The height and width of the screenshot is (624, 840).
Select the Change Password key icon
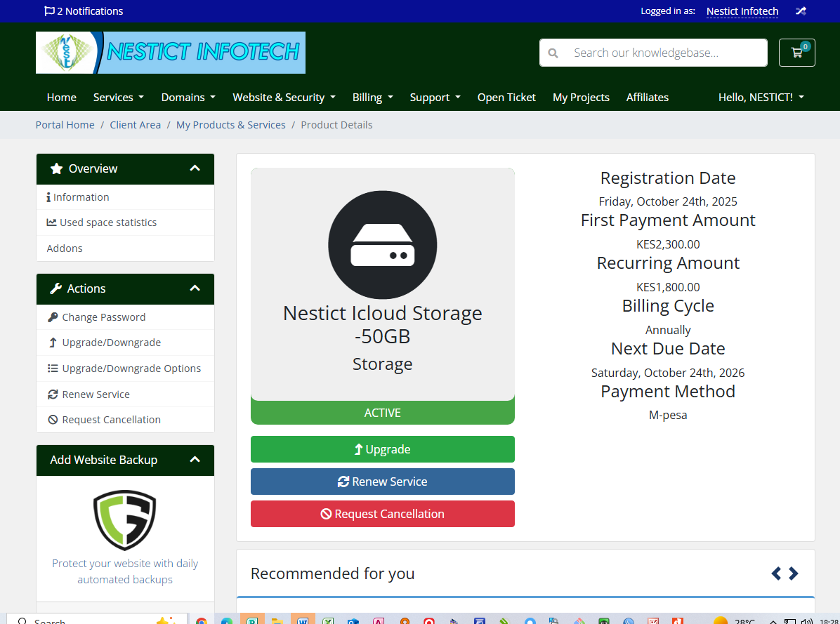52,317
